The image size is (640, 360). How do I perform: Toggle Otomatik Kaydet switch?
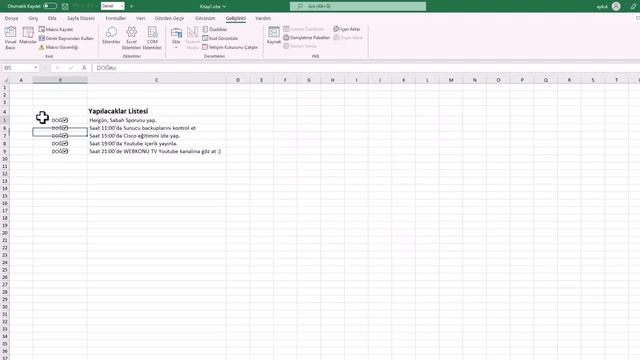(x=50, y=6)
